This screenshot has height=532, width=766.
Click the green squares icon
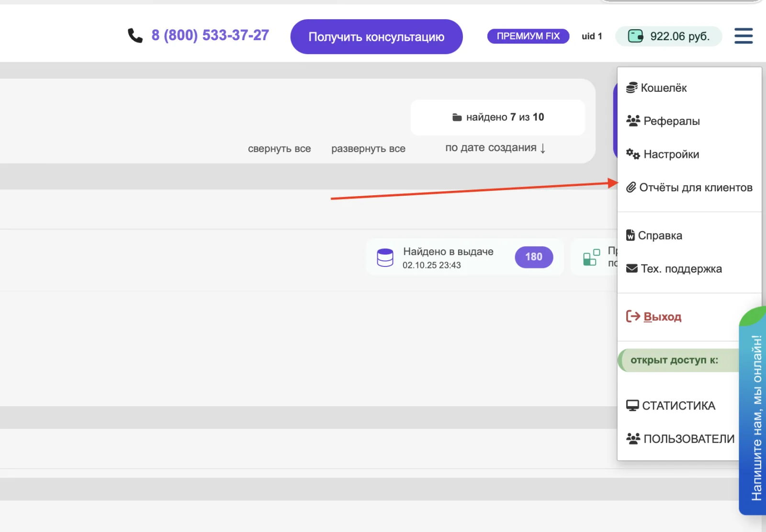pyautogui.click(x=592, y=257)
